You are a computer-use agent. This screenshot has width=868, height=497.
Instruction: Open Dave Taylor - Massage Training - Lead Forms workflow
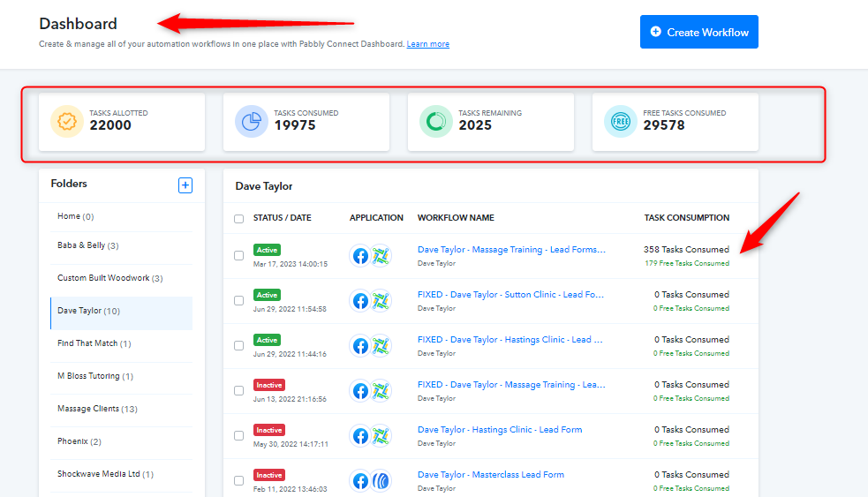pos(511,250)
